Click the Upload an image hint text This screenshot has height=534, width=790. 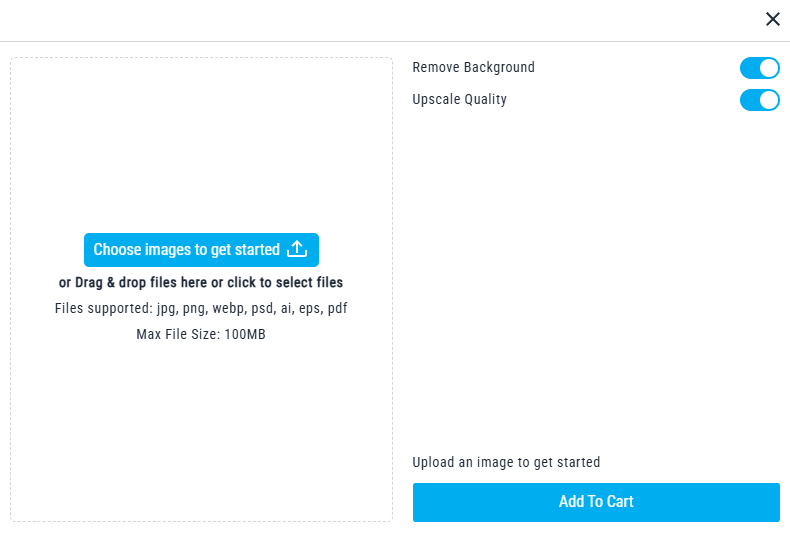[506, 462]
